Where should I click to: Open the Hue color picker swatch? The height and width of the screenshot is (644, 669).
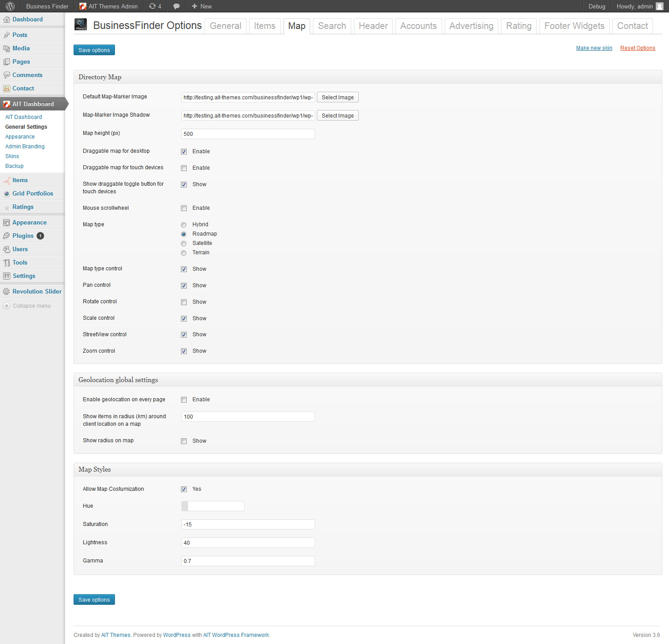coord(185,506)
